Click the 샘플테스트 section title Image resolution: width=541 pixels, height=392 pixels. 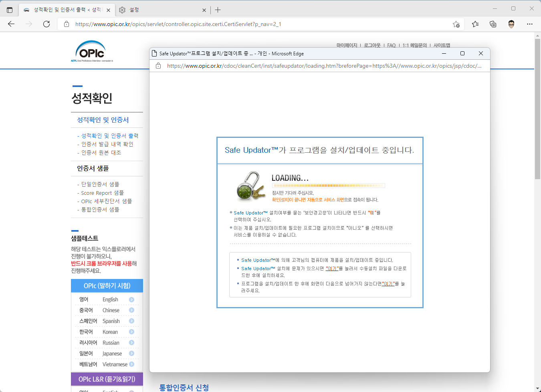coord(85,238)
